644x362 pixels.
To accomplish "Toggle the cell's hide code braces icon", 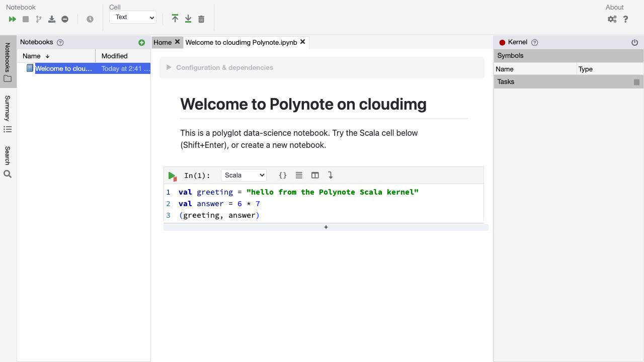I will (x=283, y=175).
